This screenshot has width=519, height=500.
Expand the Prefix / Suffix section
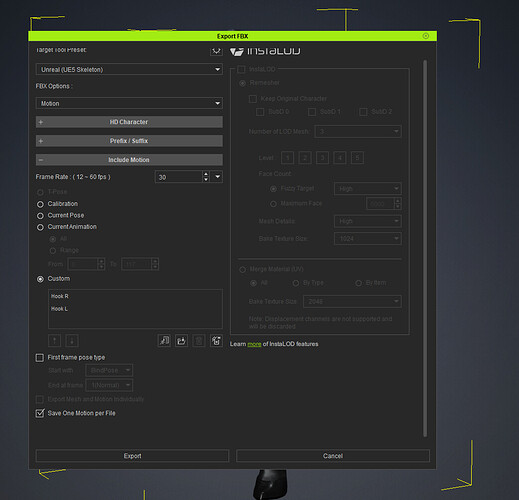click(x=129, y=141)
